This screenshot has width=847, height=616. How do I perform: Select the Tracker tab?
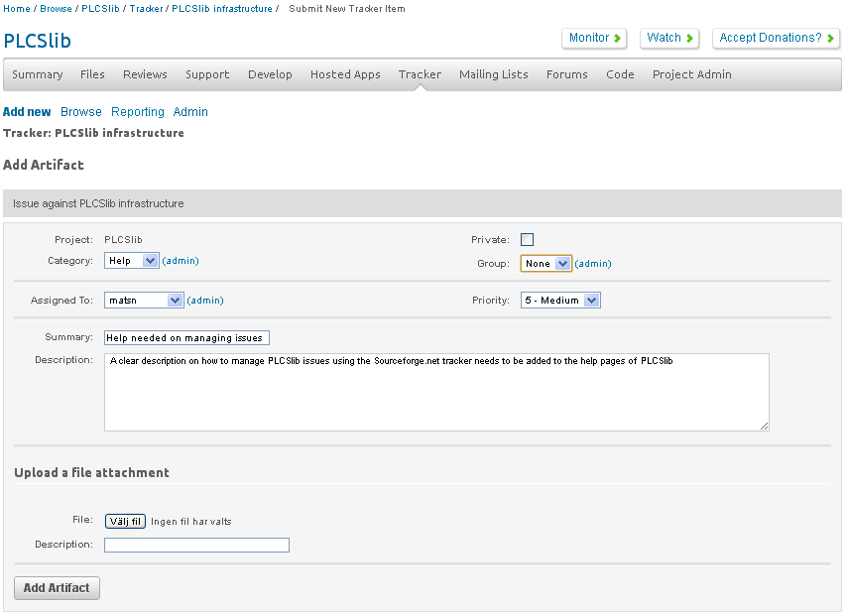tap(420, 74)
